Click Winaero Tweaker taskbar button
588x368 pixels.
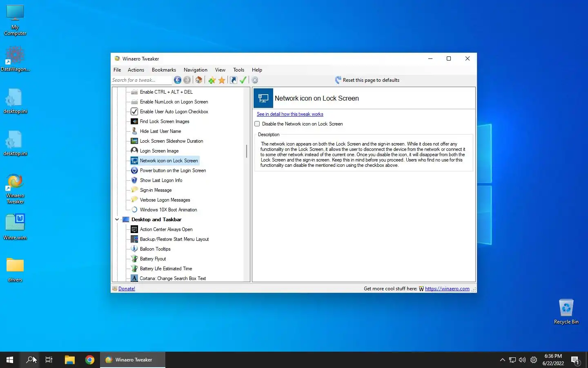click(x=133, y=360)
